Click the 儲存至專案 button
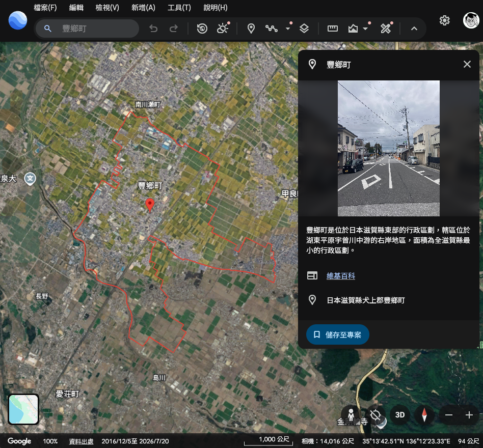This screenshot has width=483, height=448. click(338, 334)
